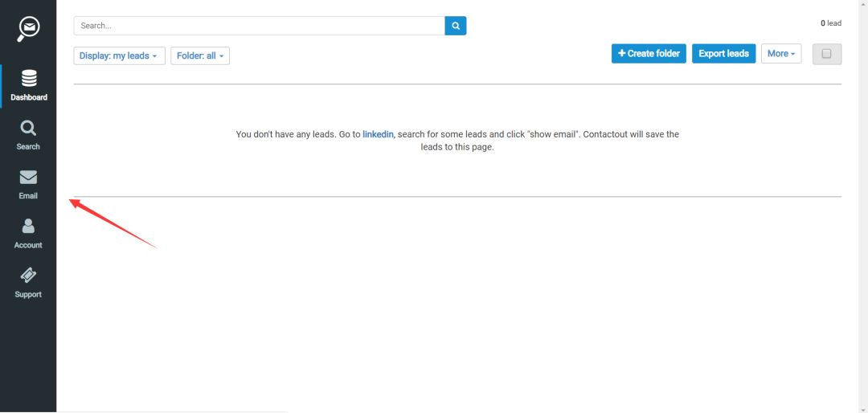The height and width of the screenshot is (413, 868).
Task: Click the "0 lead" counter text
Action: click(830, 23)
